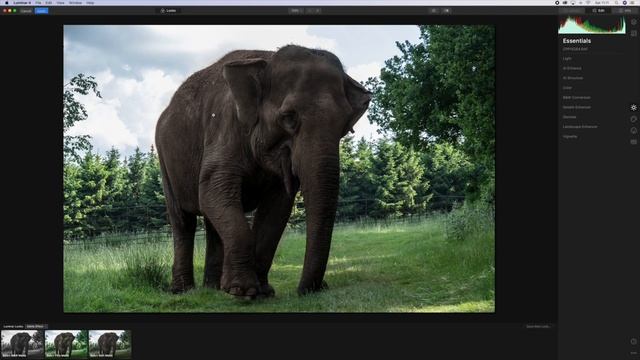
Task: Click the Cancel button
Action: pyautogui.click(x=26, y=11)
